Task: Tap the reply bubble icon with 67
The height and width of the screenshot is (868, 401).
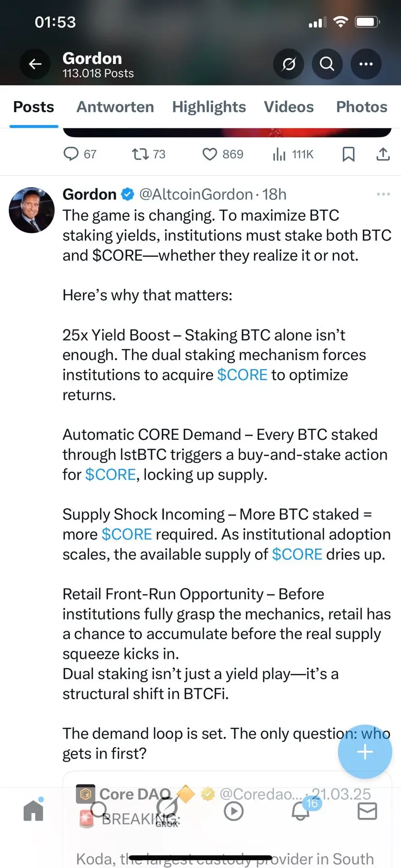Action: pos(71,154)
